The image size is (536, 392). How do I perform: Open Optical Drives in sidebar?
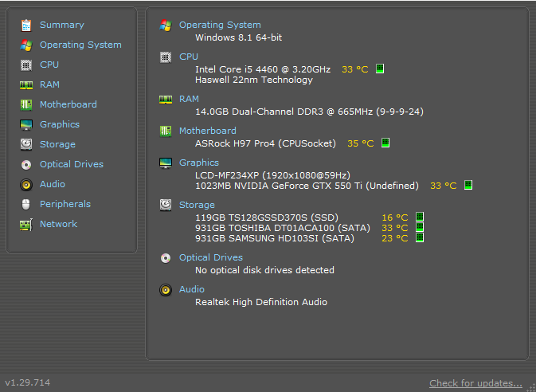click(72, 164)
